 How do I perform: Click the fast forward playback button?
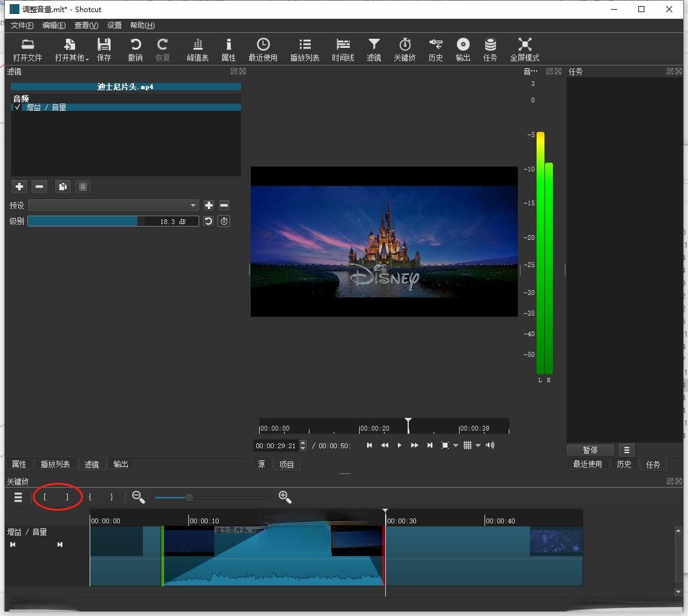click(415, 445)
